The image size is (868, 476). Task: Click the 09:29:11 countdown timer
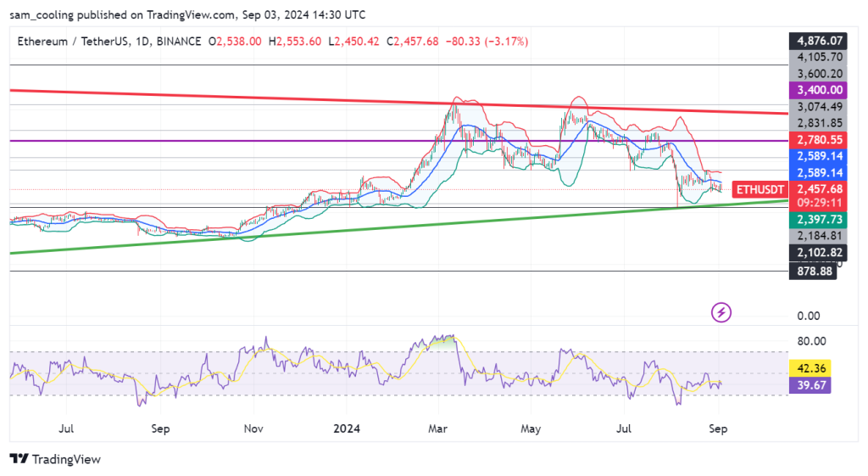coord(820,203)
